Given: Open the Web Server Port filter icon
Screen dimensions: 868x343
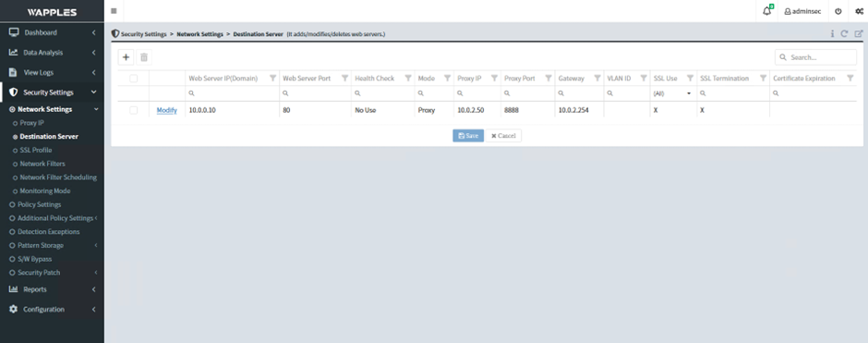Looking at the screenshot, I should click(344, 79).
